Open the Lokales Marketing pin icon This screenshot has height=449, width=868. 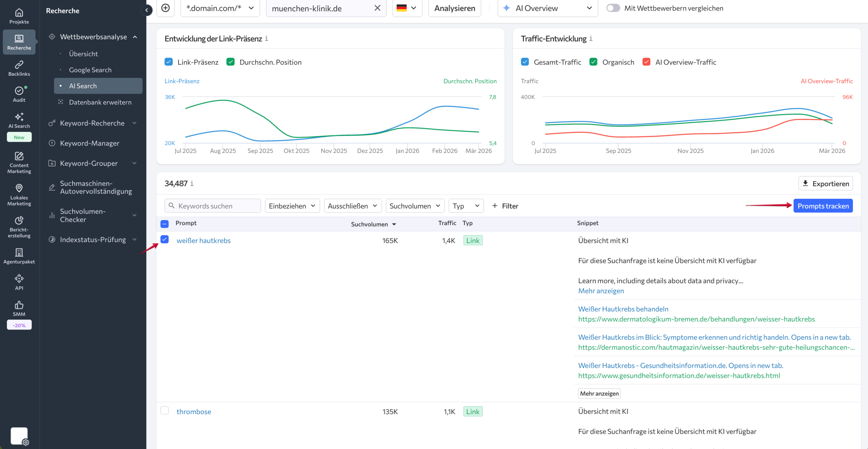(x=19, y=188)
